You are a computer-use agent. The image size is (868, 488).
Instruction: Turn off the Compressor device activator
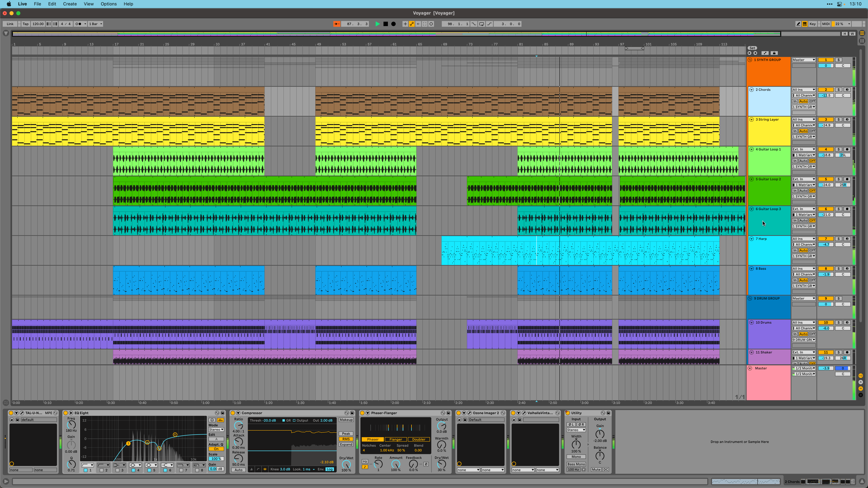[x=232, y=413]
